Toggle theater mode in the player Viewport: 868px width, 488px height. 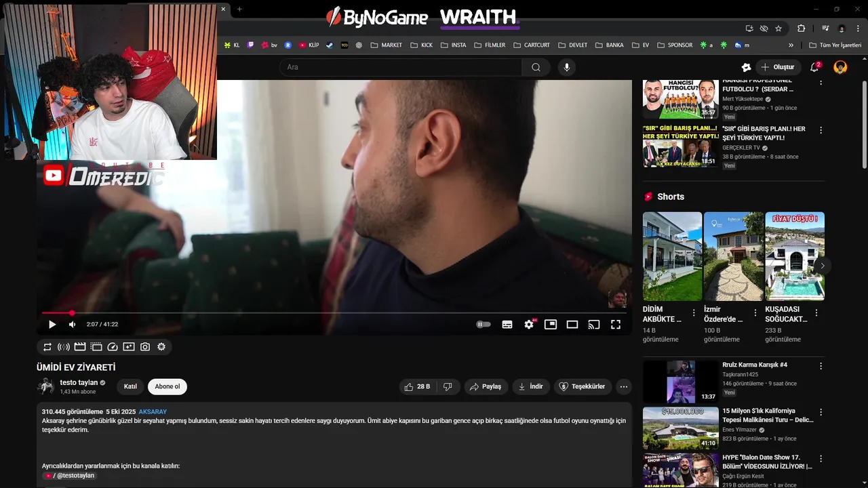tap(572, 325)
